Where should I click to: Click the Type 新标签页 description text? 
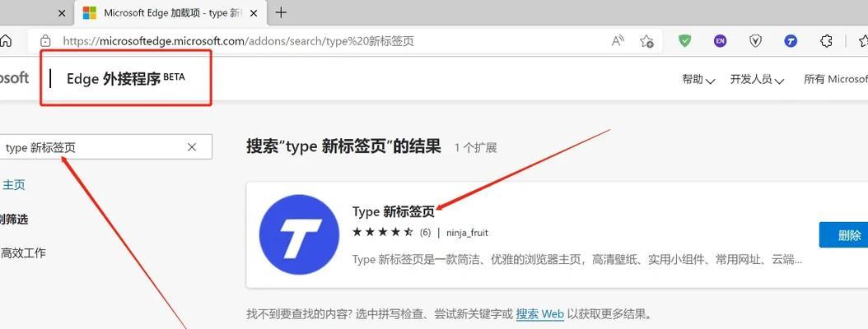(577, 259)
